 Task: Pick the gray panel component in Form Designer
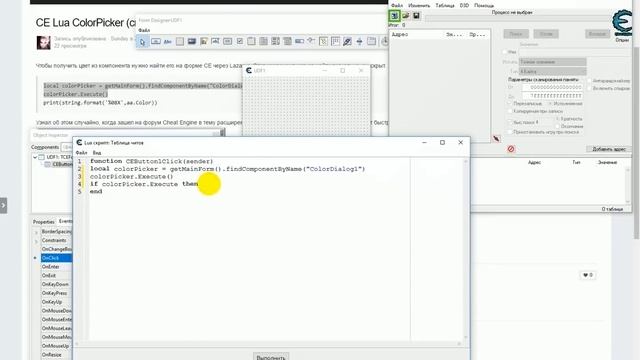point(180,41)
